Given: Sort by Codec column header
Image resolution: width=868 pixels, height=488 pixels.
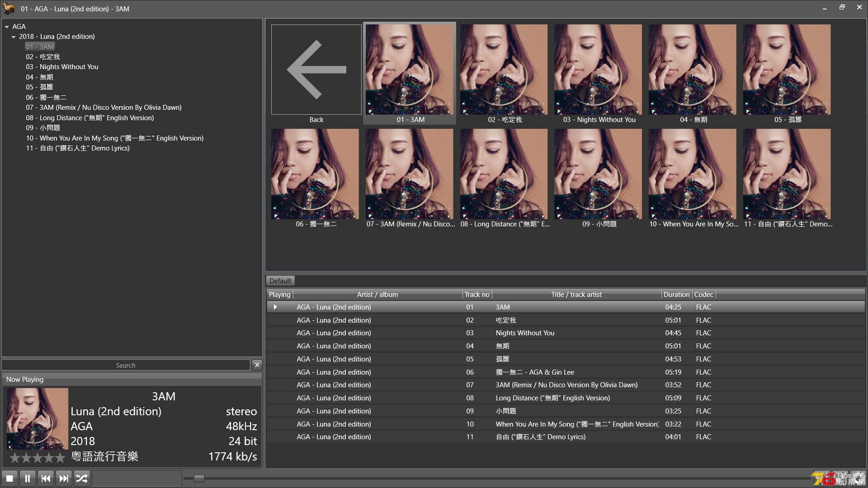Looking at the screenshot, I should 703,295.
